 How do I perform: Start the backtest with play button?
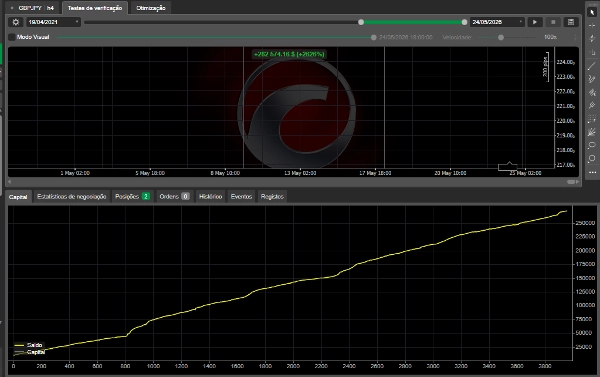[535, 22]
